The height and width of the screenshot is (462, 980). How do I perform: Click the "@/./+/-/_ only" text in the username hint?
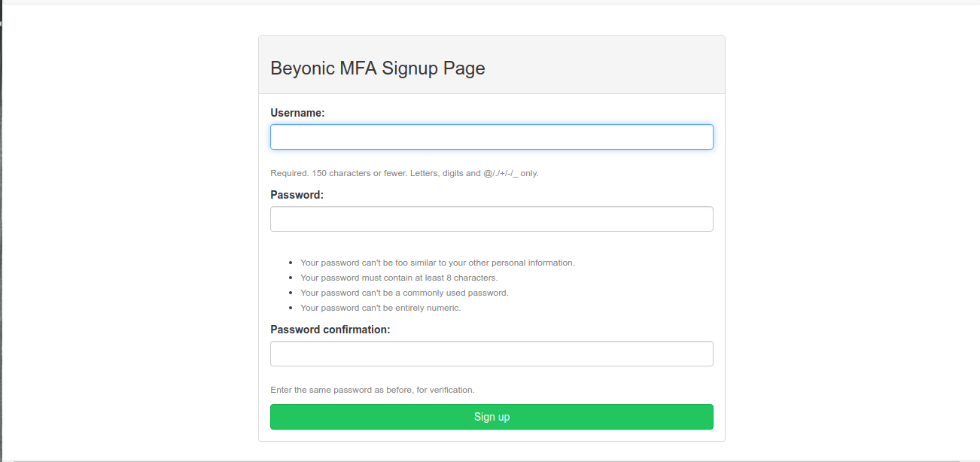coord(511,173)
